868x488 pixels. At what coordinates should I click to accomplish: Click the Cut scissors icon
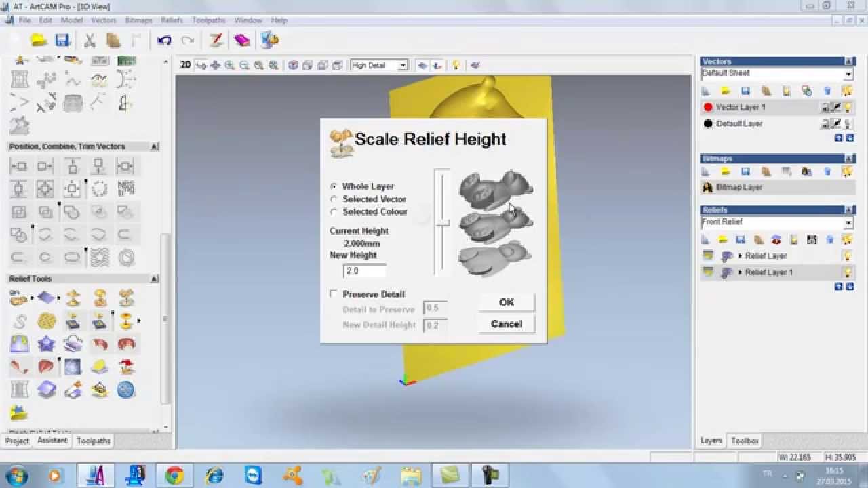pyautogui.click(x=89, y=41)
